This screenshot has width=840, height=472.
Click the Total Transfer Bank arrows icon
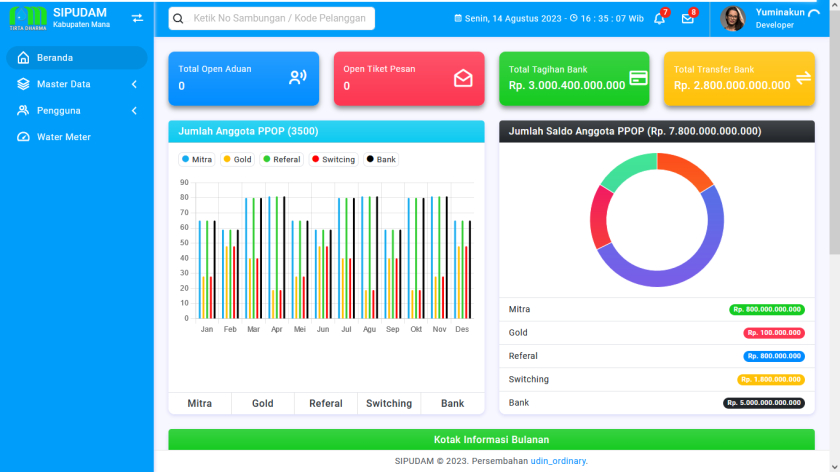tap(803, 78)
